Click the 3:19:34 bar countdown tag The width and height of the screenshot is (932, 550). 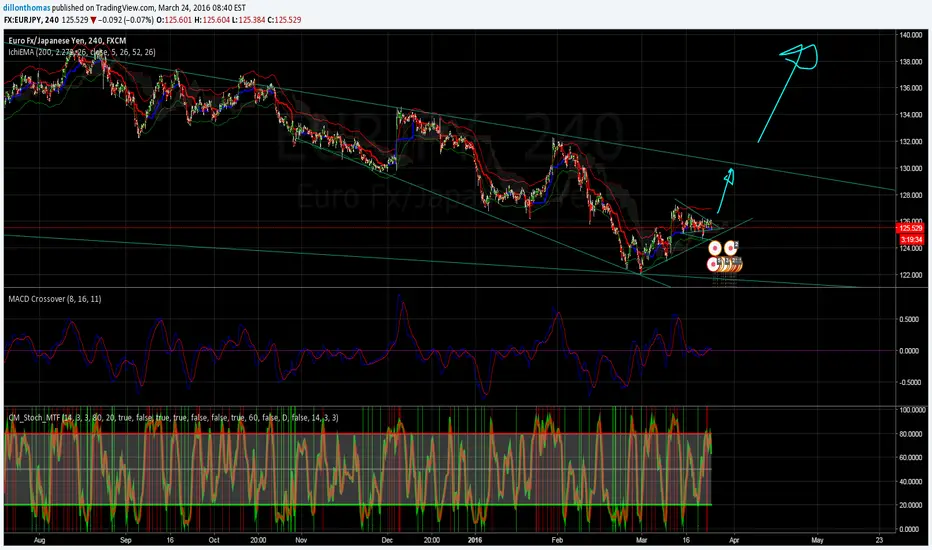pyautogui.click(x=911, y=240)
